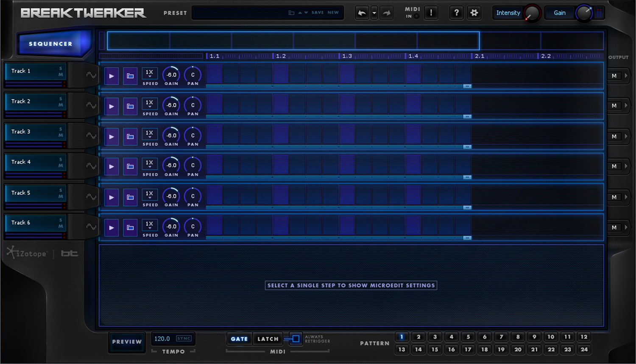Viewport: 636px width, 364px height.
Task: Click the exclamation alert icon
Action: [431, 13]
